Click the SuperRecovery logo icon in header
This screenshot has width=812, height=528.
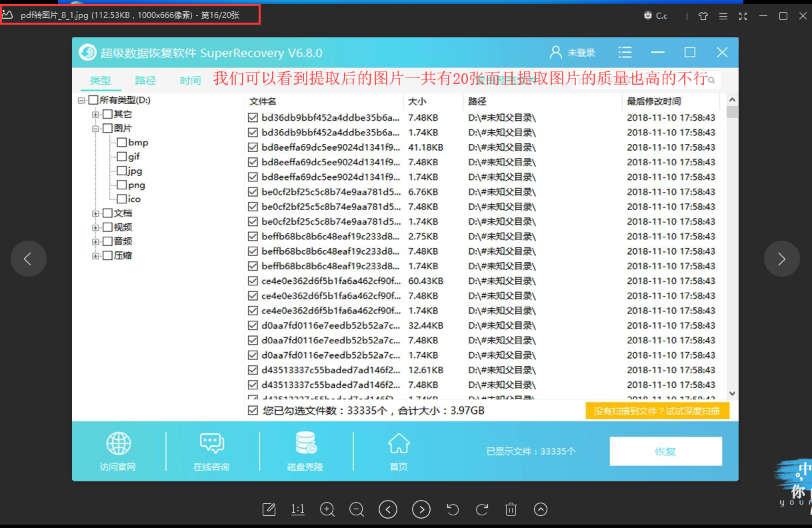pyautogui.click(x=88, y=53)
